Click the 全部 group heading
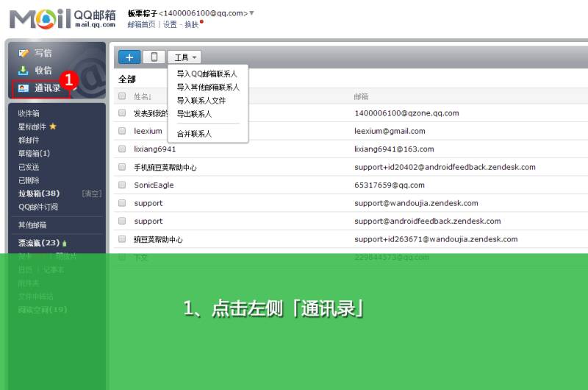 click(x=126, y=79)
